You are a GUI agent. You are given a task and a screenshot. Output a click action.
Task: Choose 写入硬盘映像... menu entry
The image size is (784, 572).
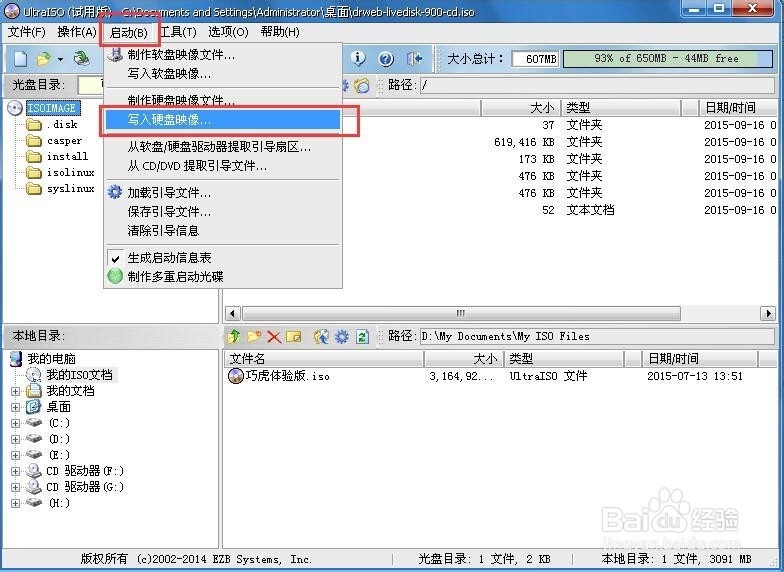tap(223, 120)
